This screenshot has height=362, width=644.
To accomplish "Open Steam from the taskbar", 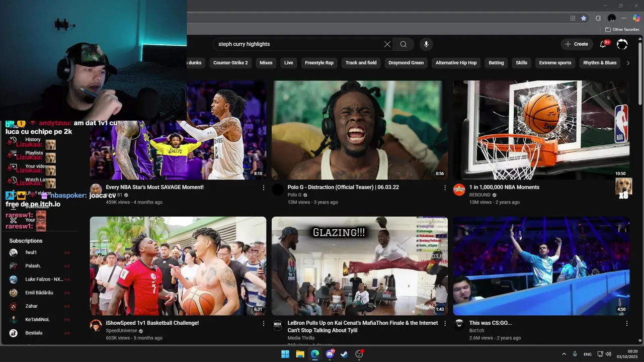I will click(344, 354).
